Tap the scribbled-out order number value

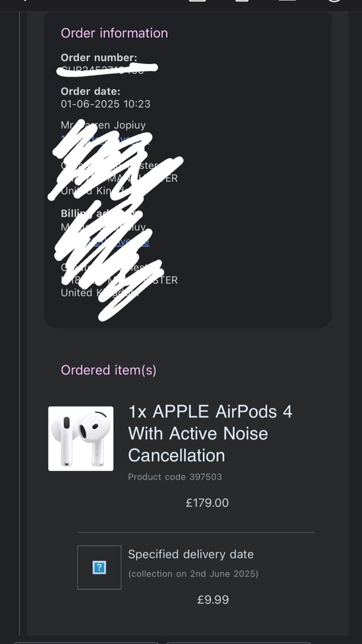pos(107,69)
